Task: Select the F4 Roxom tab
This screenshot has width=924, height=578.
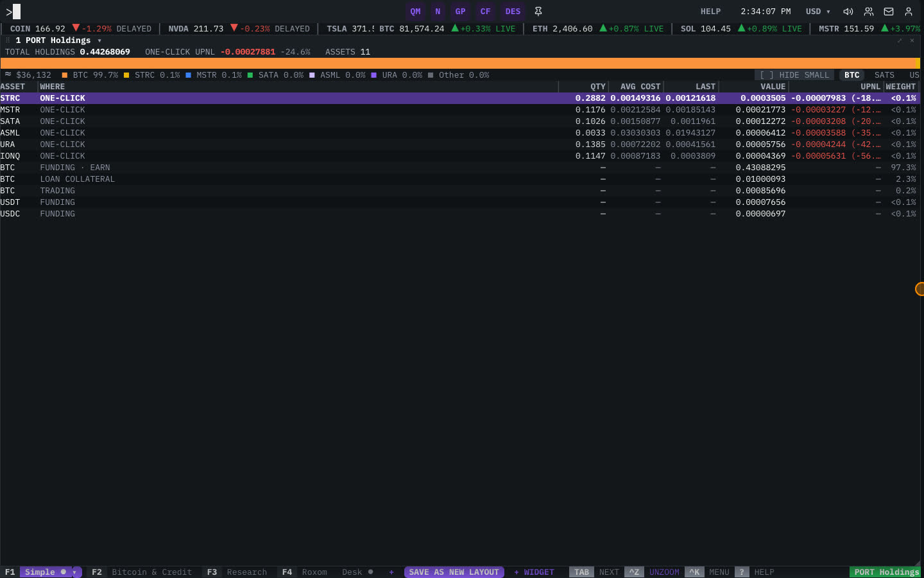Action: click(305, 572)
